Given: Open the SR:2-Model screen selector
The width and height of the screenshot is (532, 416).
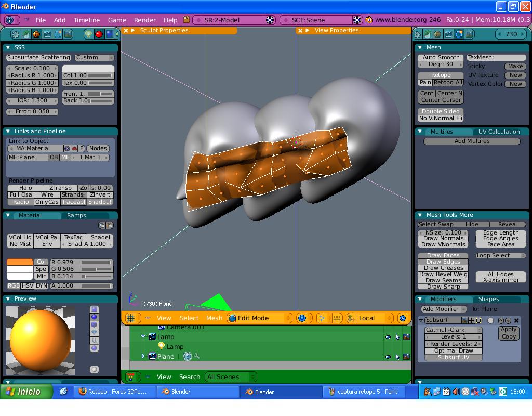Looking at the screenshot, I should 198,20.
